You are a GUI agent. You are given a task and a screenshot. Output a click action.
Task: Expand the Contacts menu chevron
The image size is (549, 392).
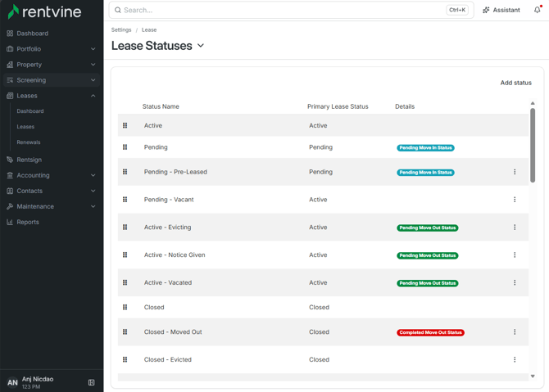click(x=93, y=191)
